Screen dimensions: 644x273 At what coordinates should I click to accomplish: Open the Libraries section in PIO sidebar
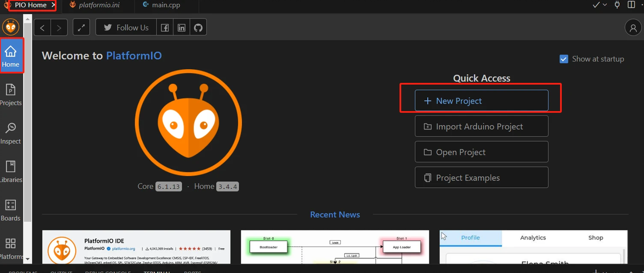(x=11, y=172)
